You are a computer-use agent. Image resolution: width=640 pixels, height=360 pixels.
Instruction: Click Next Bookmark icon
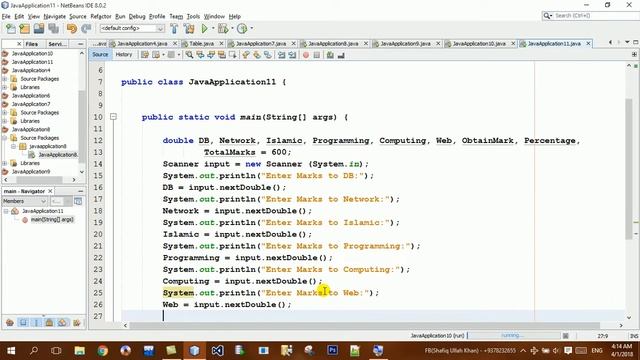257,55
